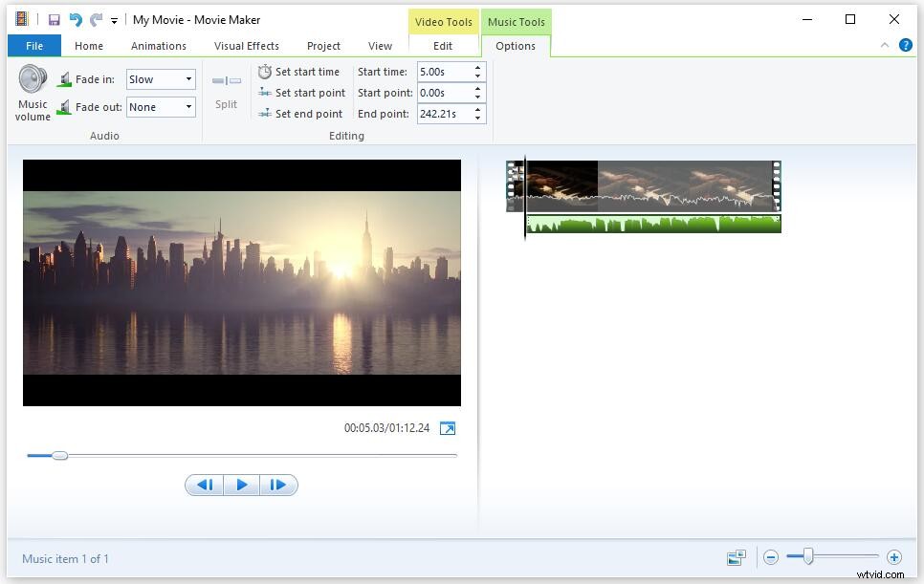This screenshot has width=924, height=584.
Task: Save the project from quick access toolbar
Action: tap(55, 19)
